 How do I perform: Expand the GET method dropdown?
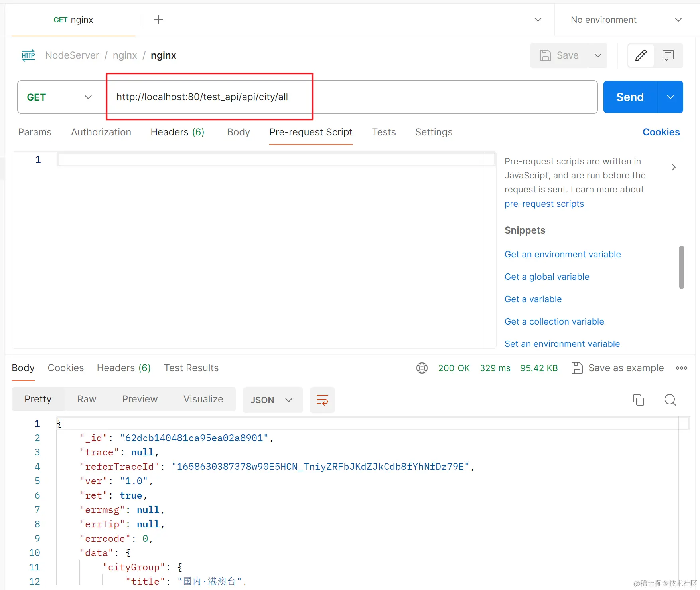tap(60, 97)
